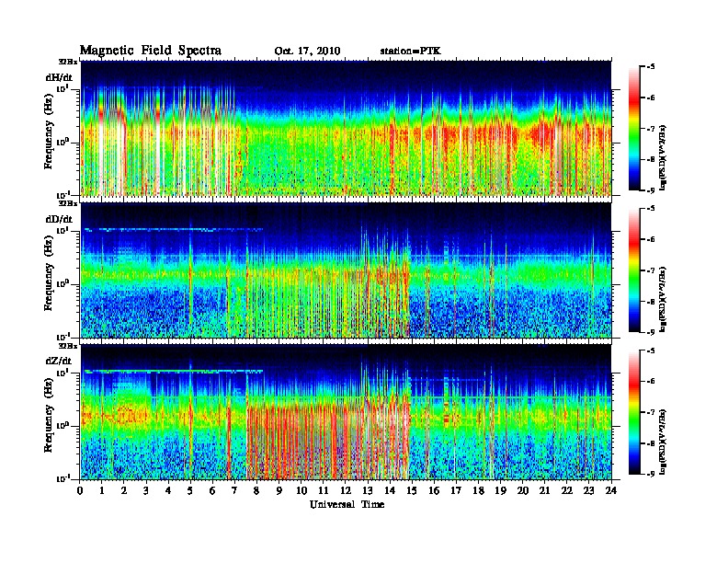
Task: Click the log PSD units label beside dZ/dt colorbar
Action: (663, 441)
